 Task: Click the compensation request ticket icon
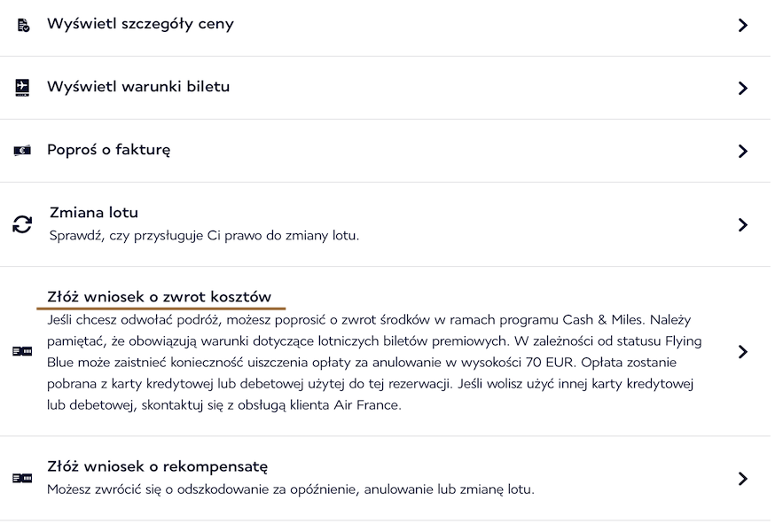point(22,479)
